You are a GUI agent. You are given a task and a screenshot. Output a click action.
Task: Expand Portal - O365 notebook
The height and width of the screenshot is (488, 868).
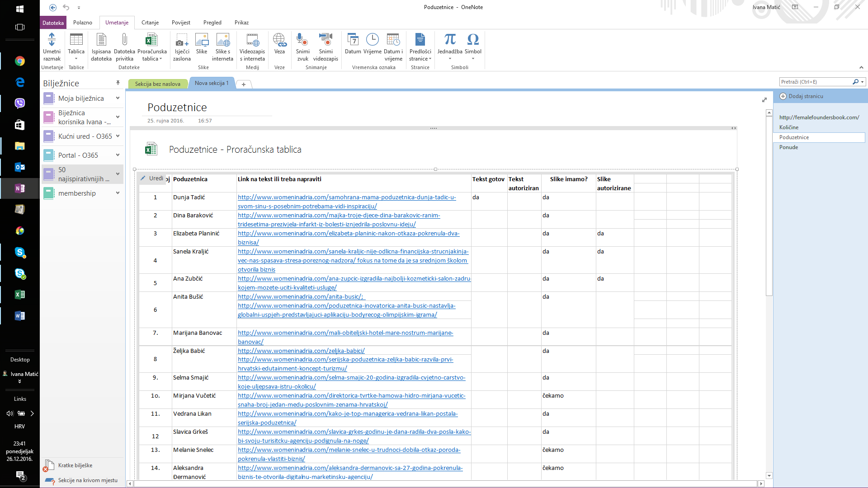pos(118,155)
